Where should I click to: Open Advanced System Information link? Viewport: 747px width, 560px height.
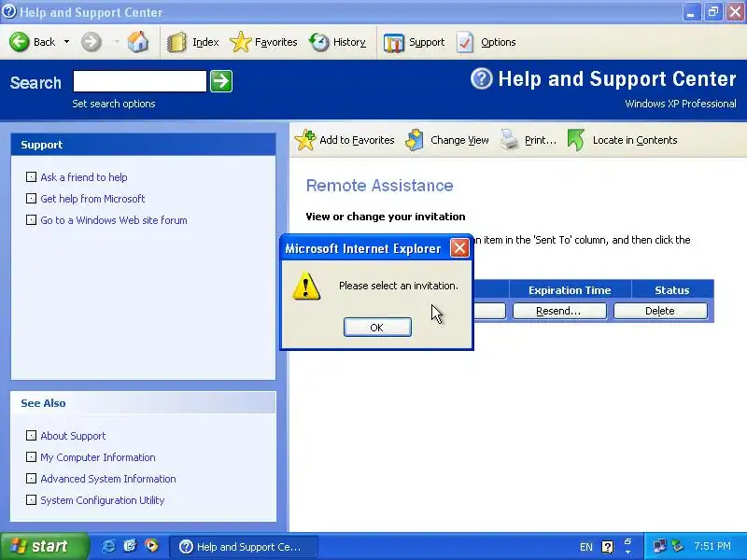108,479
